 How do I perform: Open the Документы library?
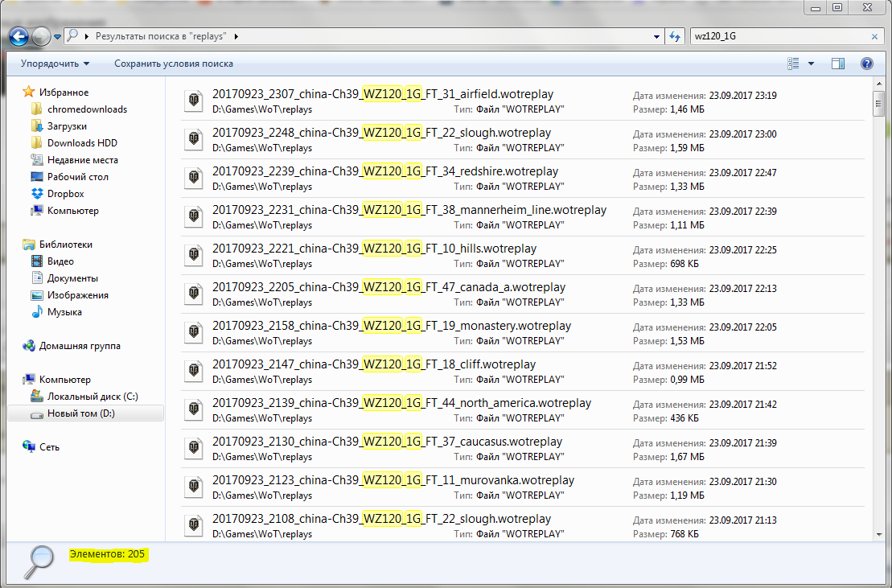tap(72, 278)
